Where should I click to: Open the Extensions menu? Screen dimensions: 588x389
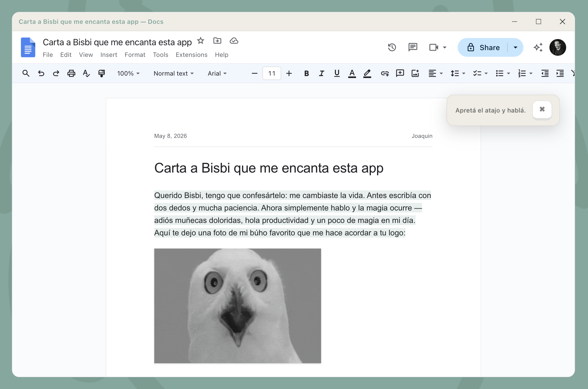click(191, 55)
